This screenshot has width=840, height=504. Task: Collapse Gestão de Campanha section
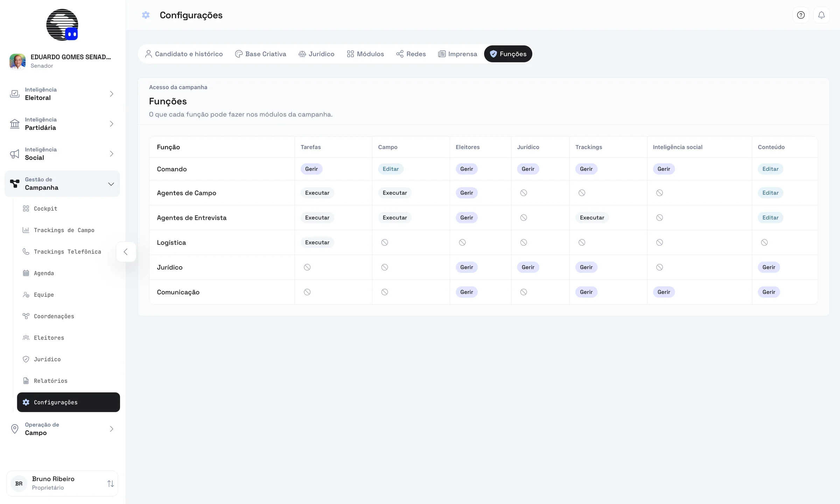(62, 184)
